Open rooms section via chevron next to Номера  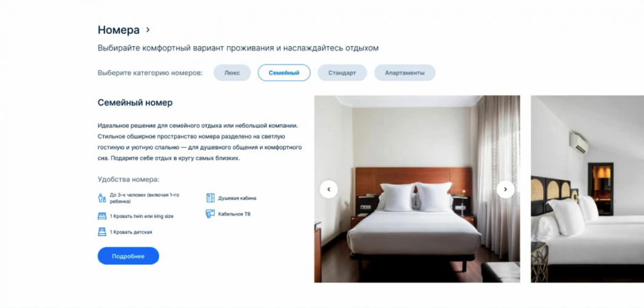(148, 30)
